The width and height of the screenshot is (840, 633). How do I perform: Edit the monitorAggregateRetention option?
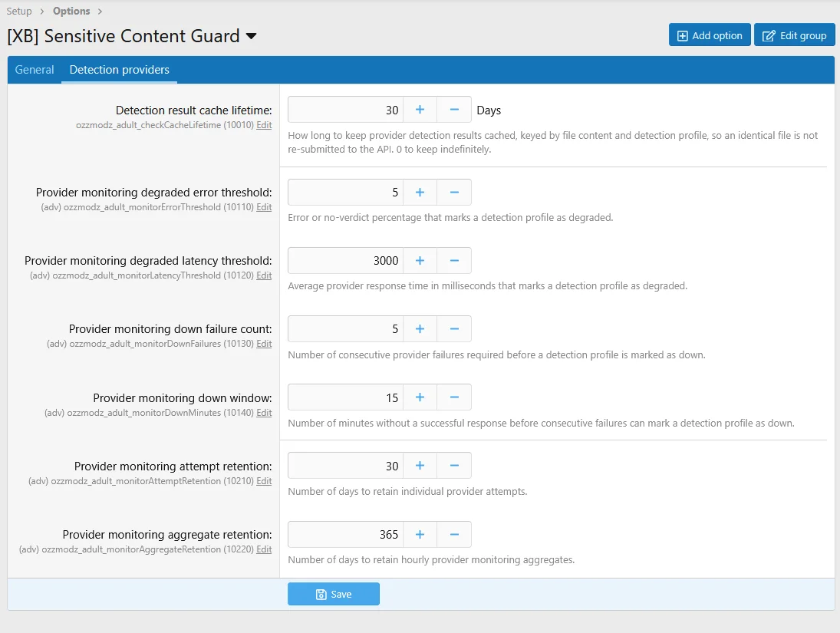click(x=264, y=549)
